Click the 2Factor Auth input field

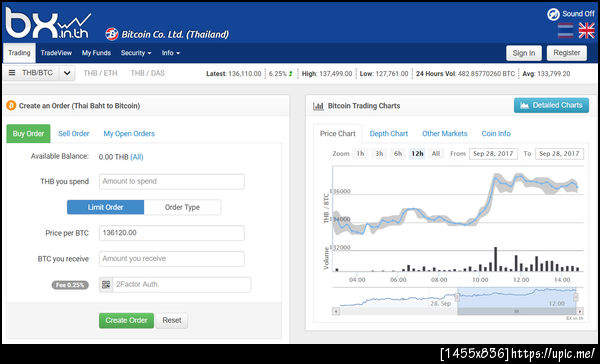[x=182, y=284]
